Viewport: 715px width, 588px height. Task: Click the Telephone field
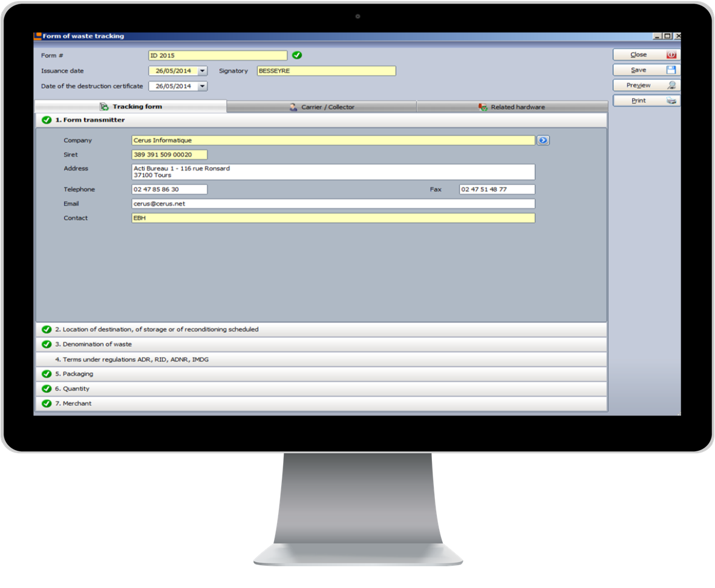click(x=169, y=189)
